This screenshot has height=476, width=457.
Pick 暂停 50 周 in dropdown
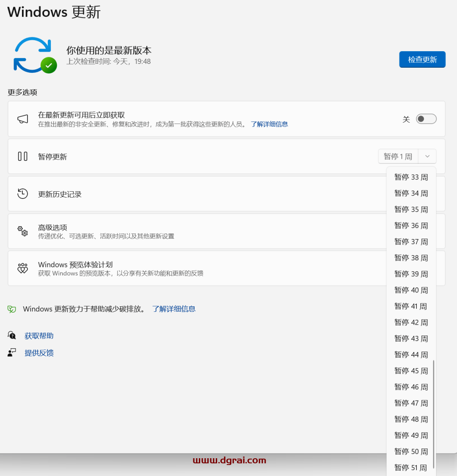pyautogui.click(x=411, y=451)
